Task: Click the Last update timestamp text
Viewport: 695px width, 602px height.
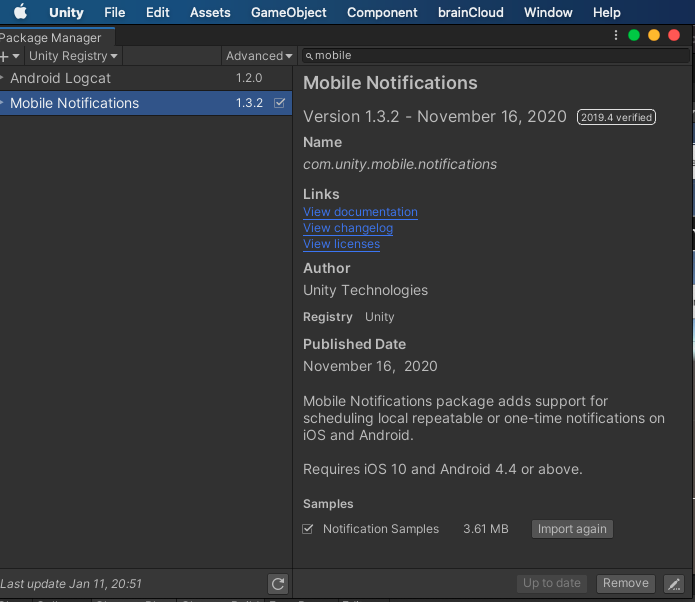Action: 71,584
